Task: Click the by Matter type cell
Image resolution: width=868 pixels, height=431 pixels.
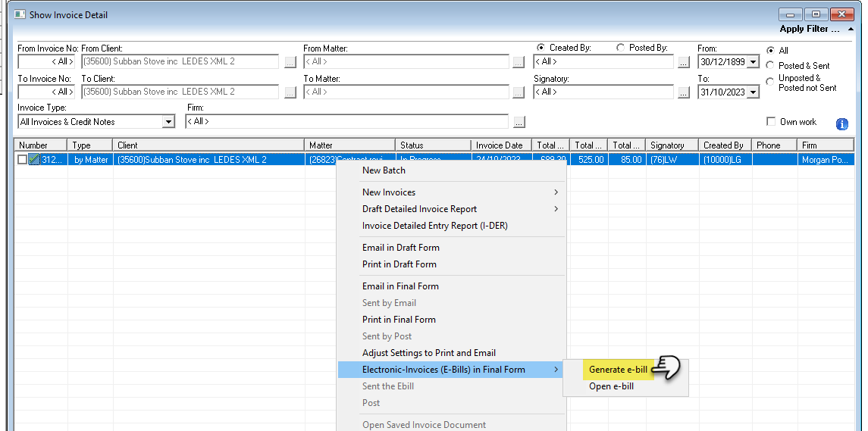Action: (91, 160)
